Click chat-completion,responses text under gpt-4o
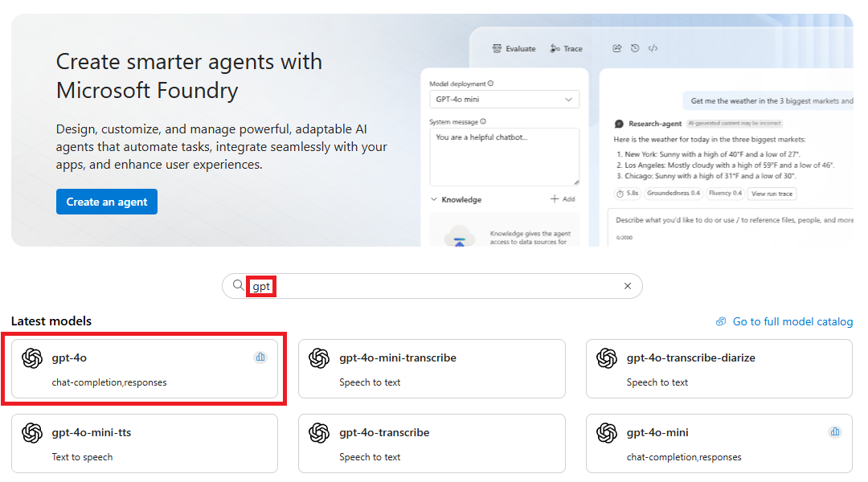The image size is (868, 482). click(x=109, y=382)
